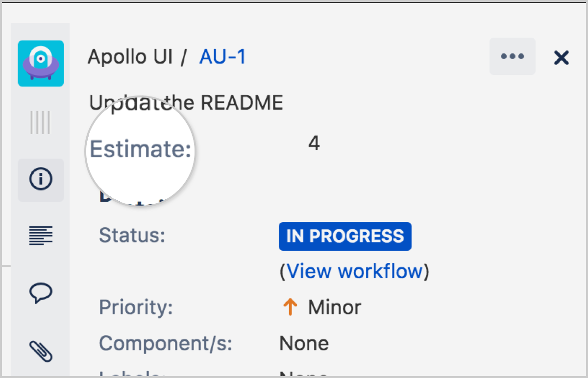Click the Apollo UI project avatar
This screenshot has width=588, height=378.
click(41, 64)
